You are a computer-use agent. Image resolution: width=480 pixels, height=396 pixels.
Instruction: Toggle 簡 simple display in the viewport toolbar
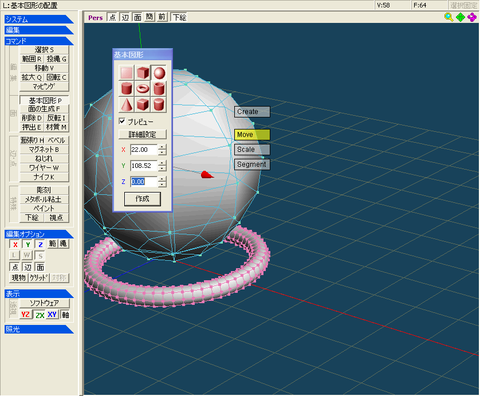tap(150, 17)
